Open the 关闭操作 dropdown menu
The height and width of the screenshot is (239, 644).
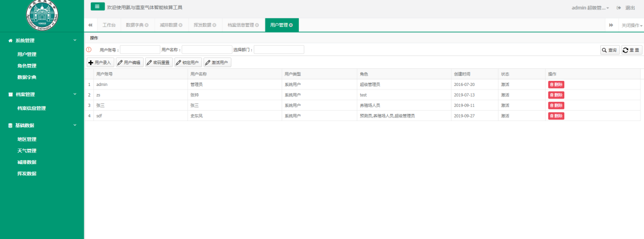(x=632, y=25)
